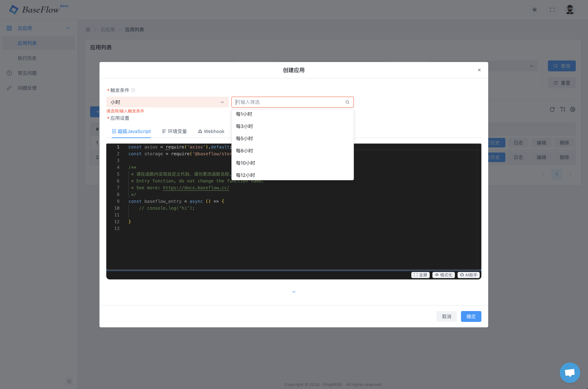This screenshot has height=389, width=588.
Task: Collapse the sidebar using bottom menu icon
Action: click(69, 381)
